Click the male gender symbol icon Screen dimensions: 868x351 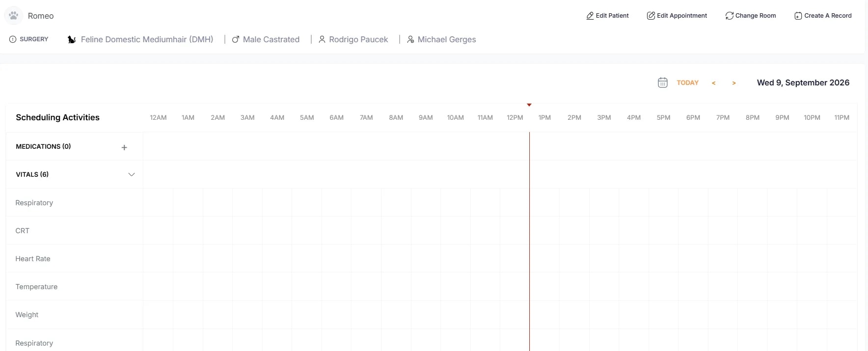coord(236,39)
